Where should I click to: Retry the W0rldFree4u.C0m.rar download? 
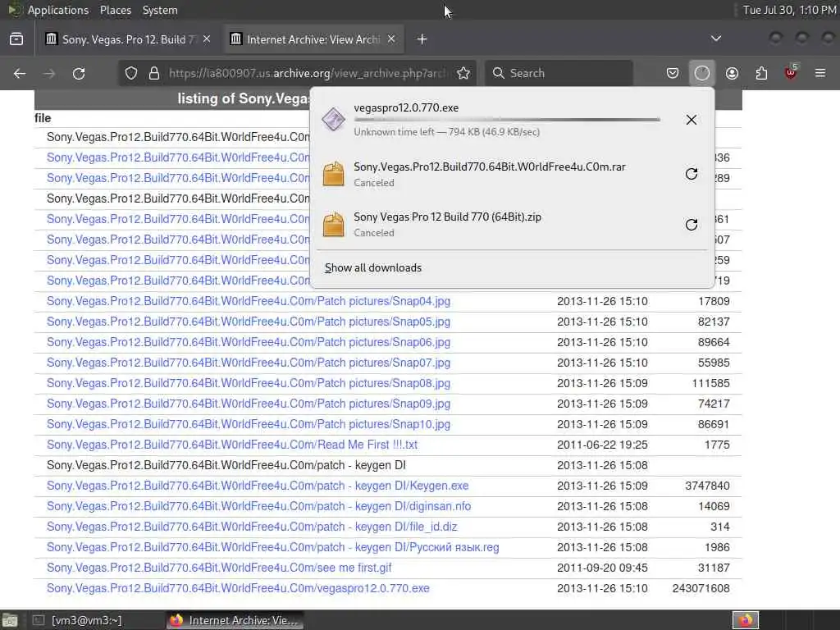tap(691, 174)
